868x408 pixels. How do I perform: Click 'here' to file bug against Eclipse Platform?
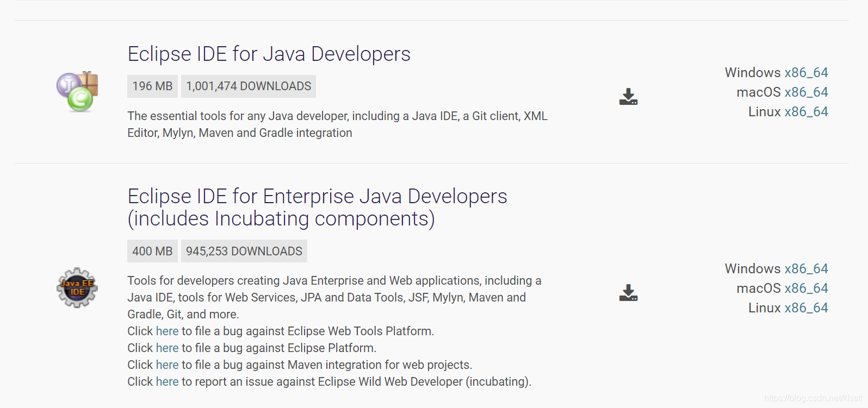(167, 348)
